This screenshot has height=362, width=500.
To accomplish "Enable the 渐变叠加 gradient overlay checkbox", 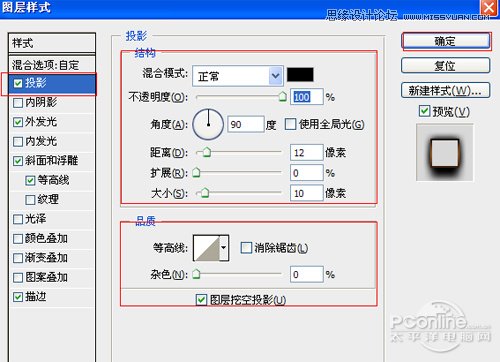I will [x=18, y=258].
